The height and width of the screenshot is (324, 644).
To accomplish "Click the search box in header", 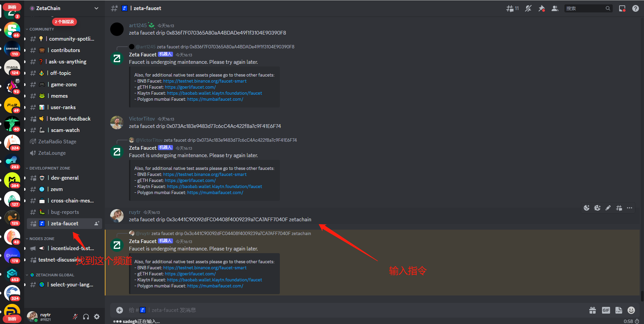I will [x=588, y=8].
